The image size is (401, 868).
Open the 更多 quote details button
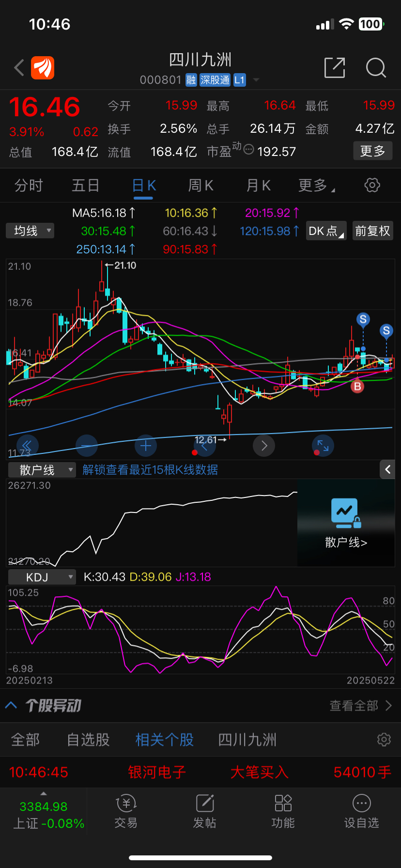(x=372, y=151)
